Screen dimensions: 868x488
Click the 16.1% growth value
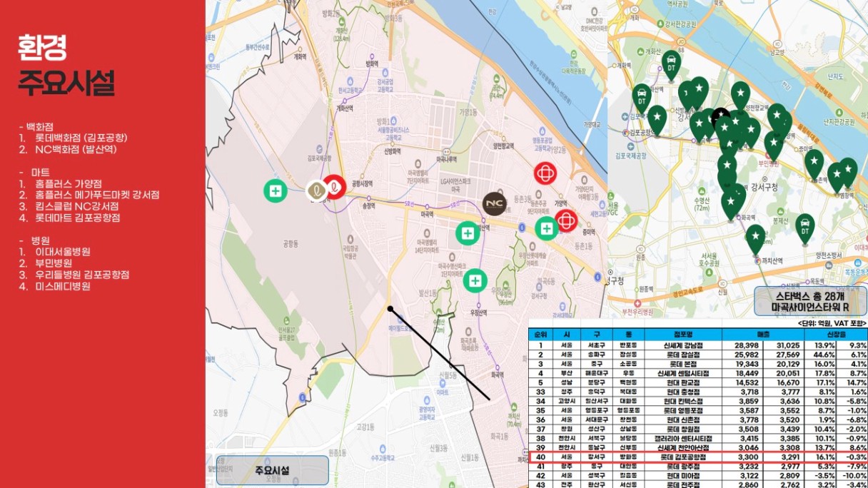[825, 456]
